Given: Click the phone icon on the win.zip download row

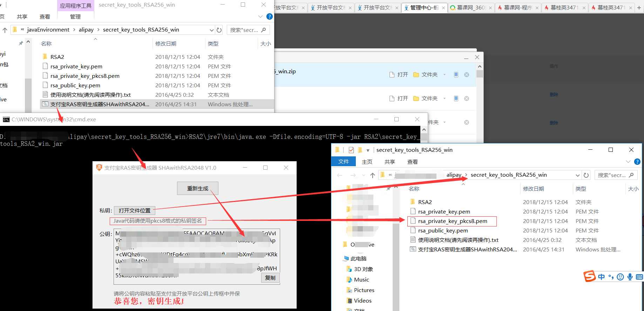Looking at the screenshot, I should pyautogui.click(x=456, y=75).
